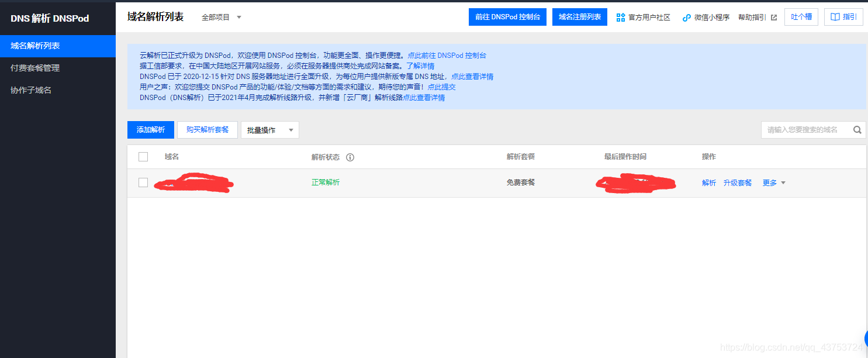The image size is (868, 358).
Task: Click the 免费套餐 plan cell
Action: point(521,183)
